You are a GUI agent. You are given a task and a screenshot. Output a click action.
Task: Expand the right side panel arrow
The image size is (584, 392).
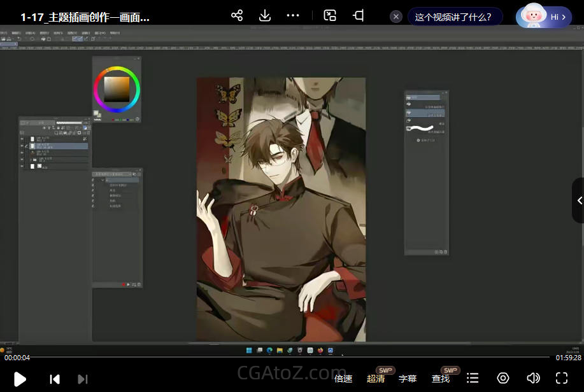tap(579, 200)
